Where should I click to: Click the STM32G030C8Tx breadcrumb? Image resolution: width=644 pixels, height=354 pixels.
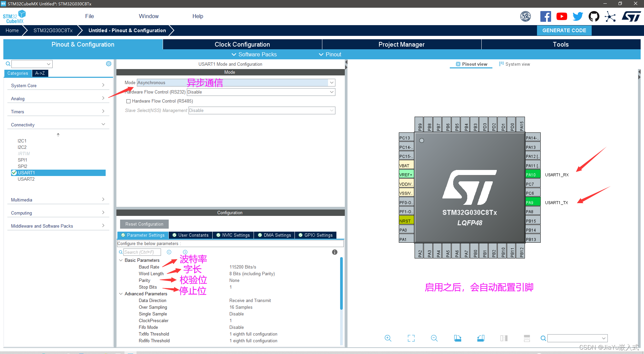(x=53, y=31)
